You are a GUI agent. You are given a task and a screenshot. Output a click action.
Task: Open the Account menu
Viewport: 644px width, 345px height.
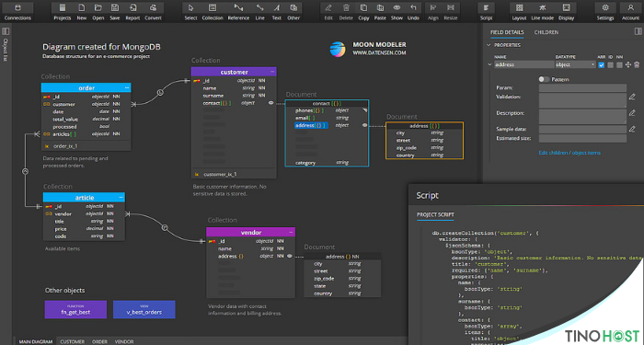[x=630, y=7]
